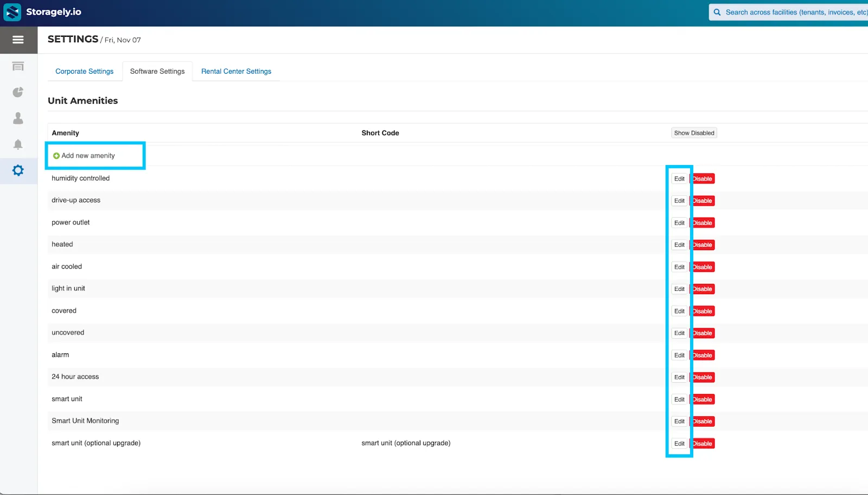Disable the light in unit amenity
This screenshot has height=495, width=868.
(x=702, y=289)
